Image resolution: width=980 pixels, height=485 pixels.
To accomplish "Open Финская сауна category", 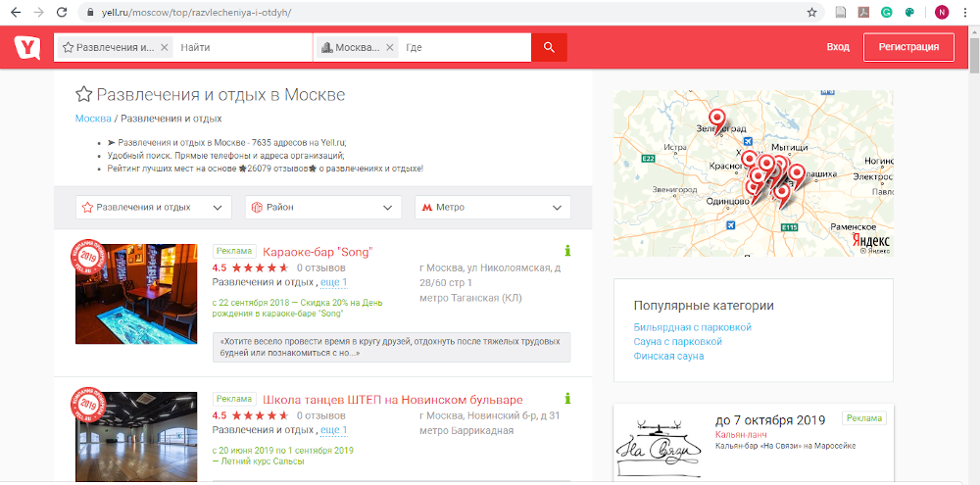I will coord(668,356).
